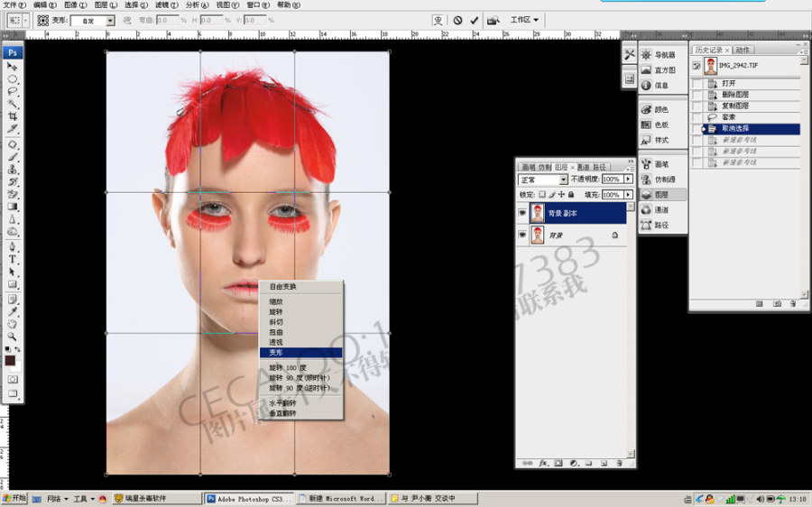
Task: Select the Crop tool in toolbox
Action: pyautogui.click(x=13, y=116)
